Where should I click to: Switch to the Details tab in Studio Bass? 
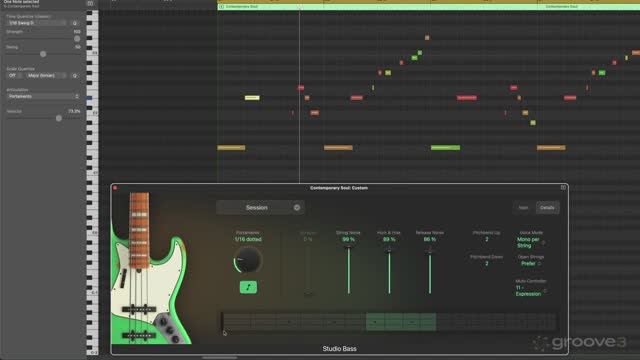click(547, 207)
